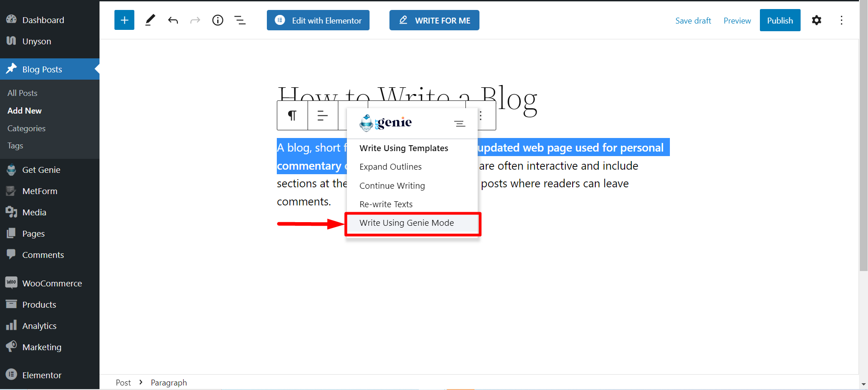This screenshot has height=390, width=868.
Task: Click Save draft
Action: click(693, 20)
